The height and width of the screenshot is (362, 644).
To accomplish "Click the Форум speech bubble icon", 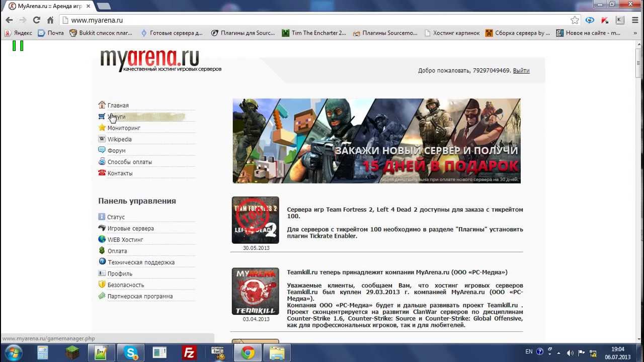I will [102, 150].
